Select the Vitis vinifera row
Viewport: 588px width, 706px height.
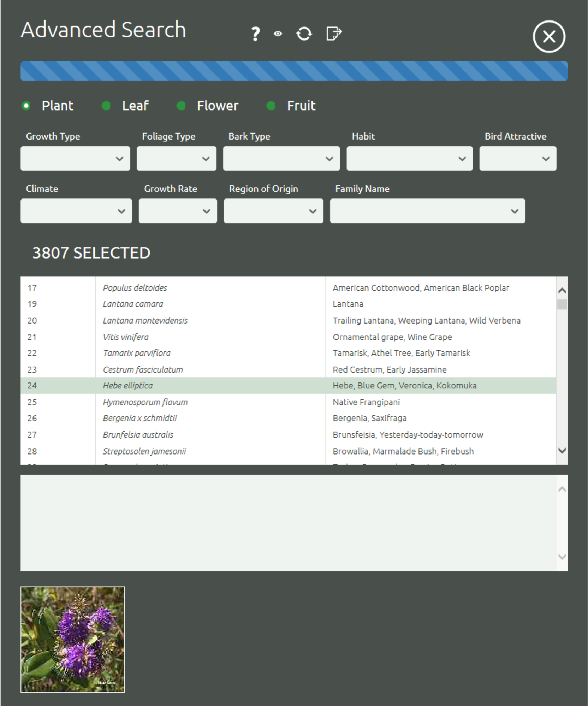288,337
